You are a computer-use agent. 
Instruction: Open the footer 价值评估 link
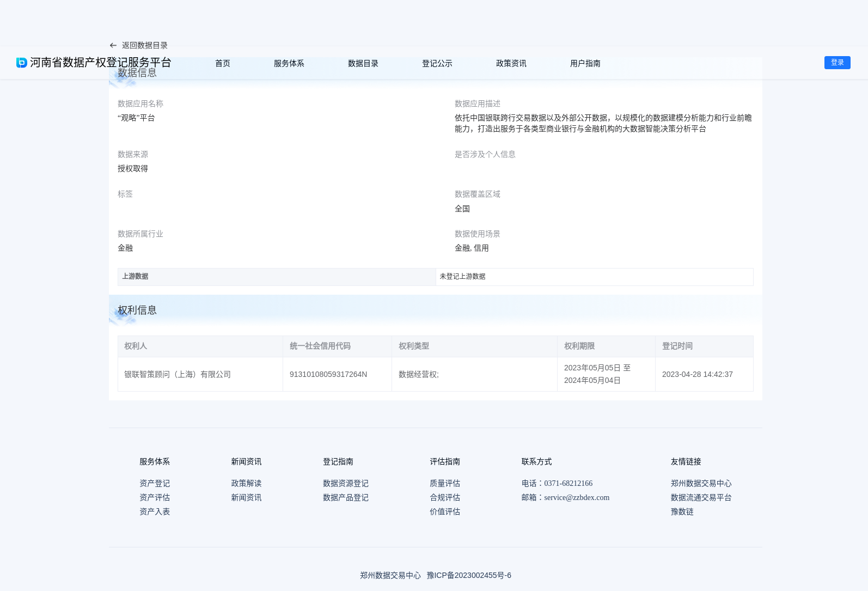[x=445, y=511]
